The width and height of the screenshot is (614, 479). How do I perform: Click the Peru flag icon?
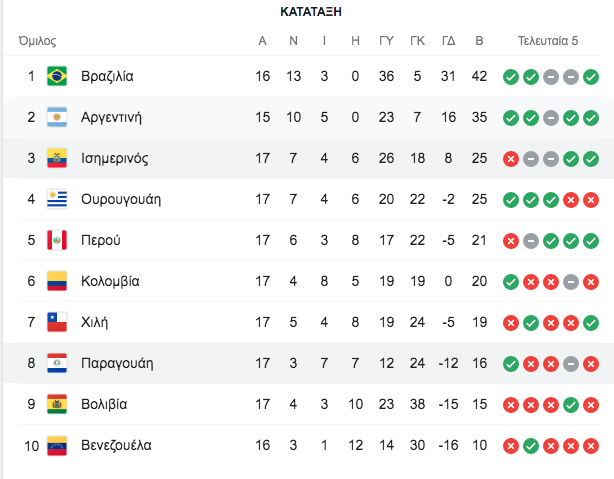click(57, 240)
